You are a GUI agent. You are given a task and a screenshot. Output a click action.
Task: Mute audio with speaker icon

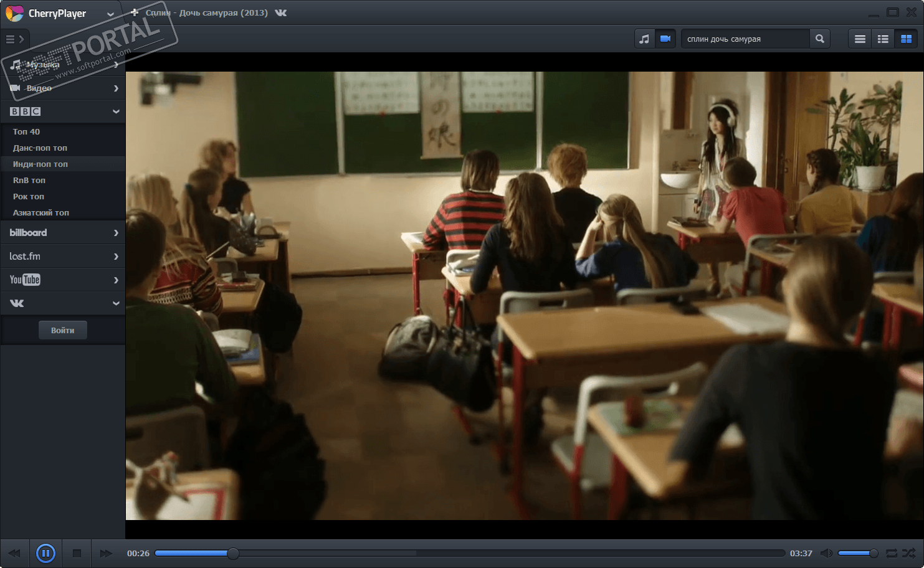coord(826,553)
